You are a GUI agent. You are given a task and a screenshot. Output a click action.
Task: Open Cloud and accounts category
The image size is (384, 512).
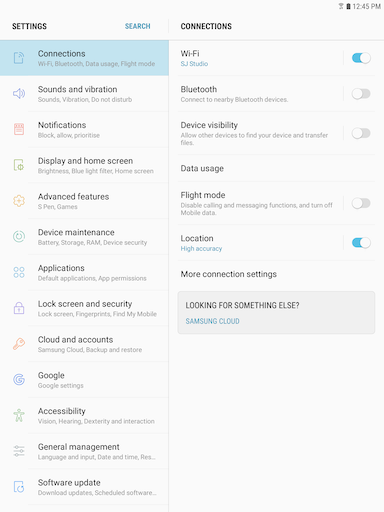point(84,344)
